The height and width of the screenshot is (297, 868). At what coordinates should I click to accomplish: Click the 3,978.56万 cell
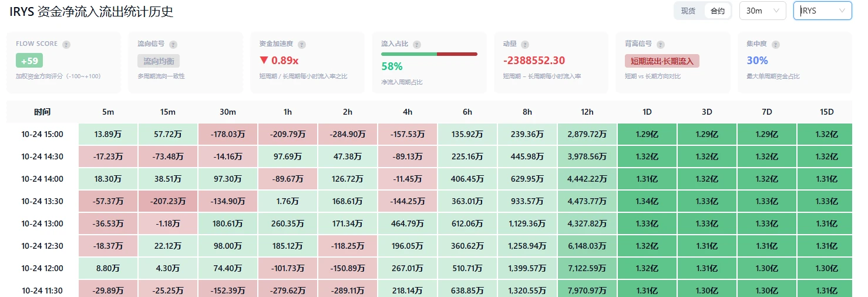point(587,156)
